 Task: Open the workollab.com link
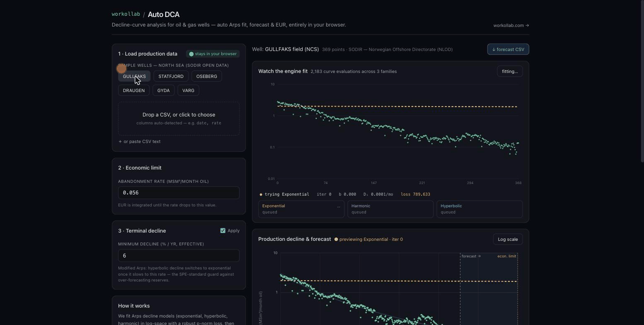click(511, 25)
